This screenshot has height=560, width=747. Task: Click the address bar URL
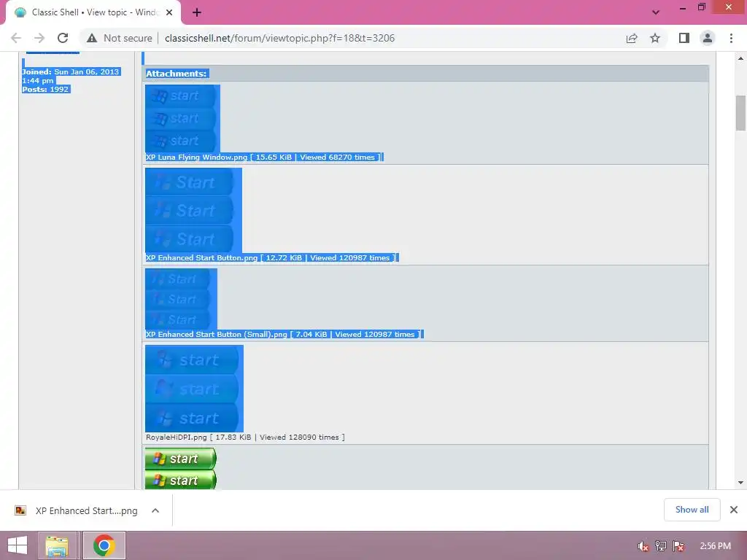279,38
